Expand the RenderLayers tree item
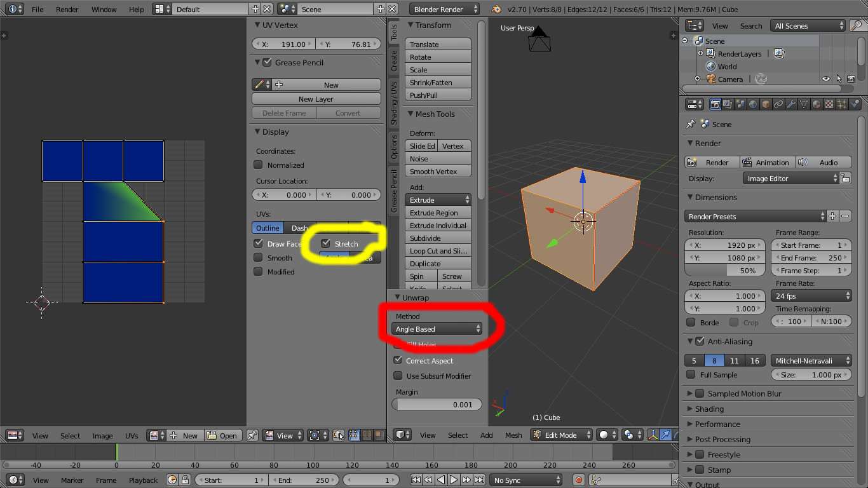Image resolution: width=868 pixels, height=488 pixels. point(700,53)
